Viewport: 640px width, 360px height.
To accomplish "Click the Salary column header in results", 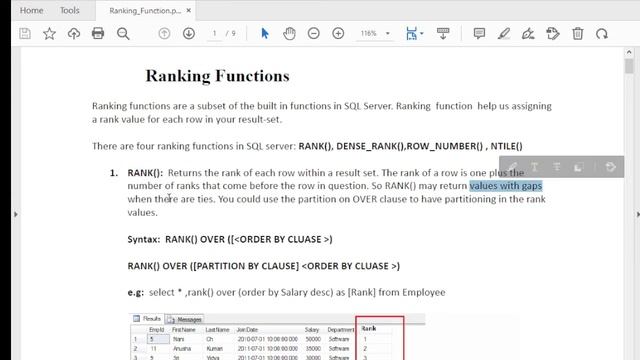I will [312, 330].
